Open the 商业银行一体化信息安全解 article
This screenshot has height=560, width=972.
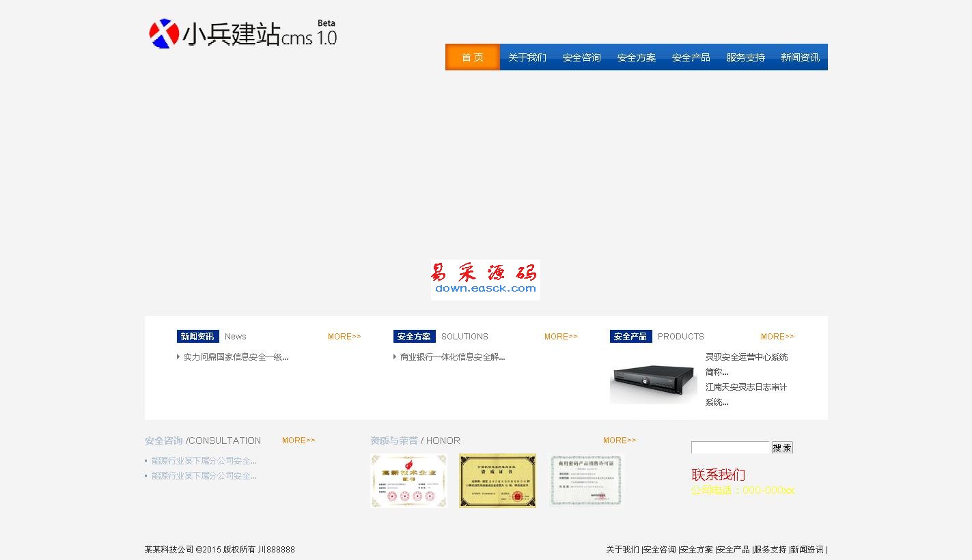(452, 357)
